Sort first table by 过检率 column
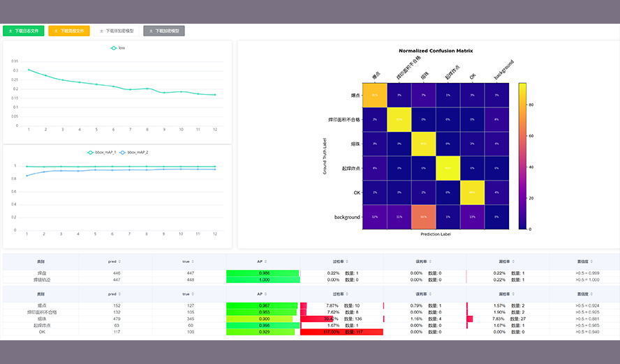620x364 pixels. coord(348,262)
